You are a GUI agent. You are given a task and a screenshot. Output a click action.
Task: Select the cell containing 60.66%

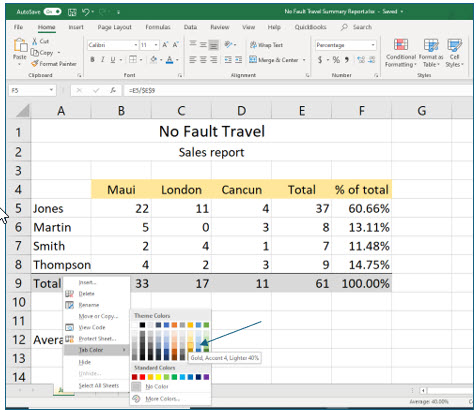[x=361, y=208]
